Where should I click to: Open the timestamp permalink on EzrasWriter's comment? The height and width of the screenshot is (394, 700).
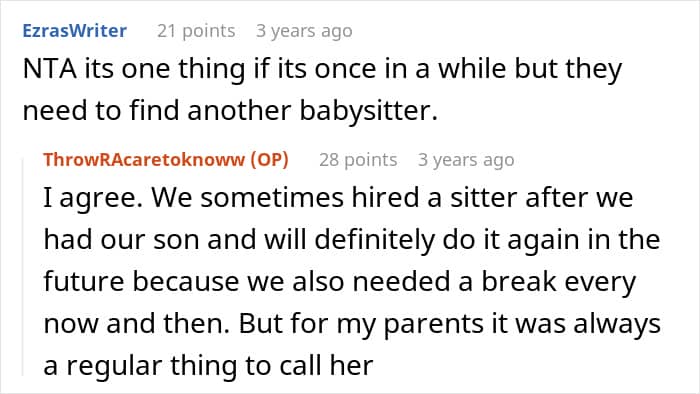(x=304, y=31)
